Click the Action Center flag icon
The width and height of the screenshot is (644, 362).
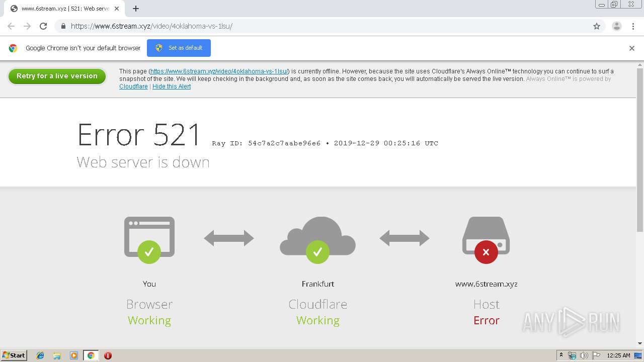click(596, 355)
